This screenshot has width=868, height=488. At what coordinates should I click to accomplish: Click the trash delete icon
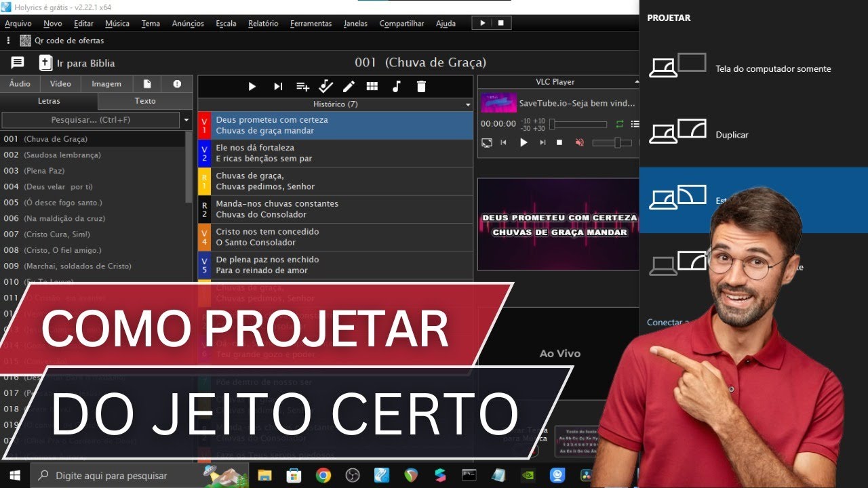[x=421, y=86]
